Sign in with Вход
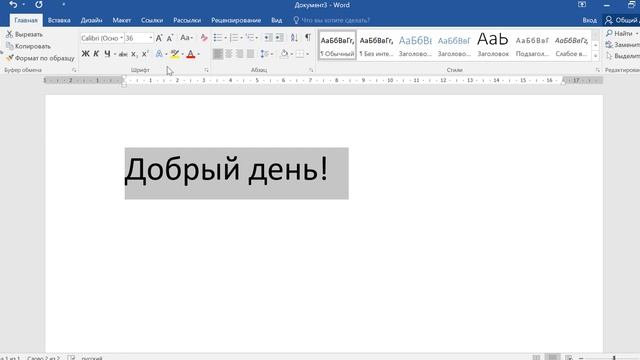Screen dimensions: 640x360 pos(589,20)
